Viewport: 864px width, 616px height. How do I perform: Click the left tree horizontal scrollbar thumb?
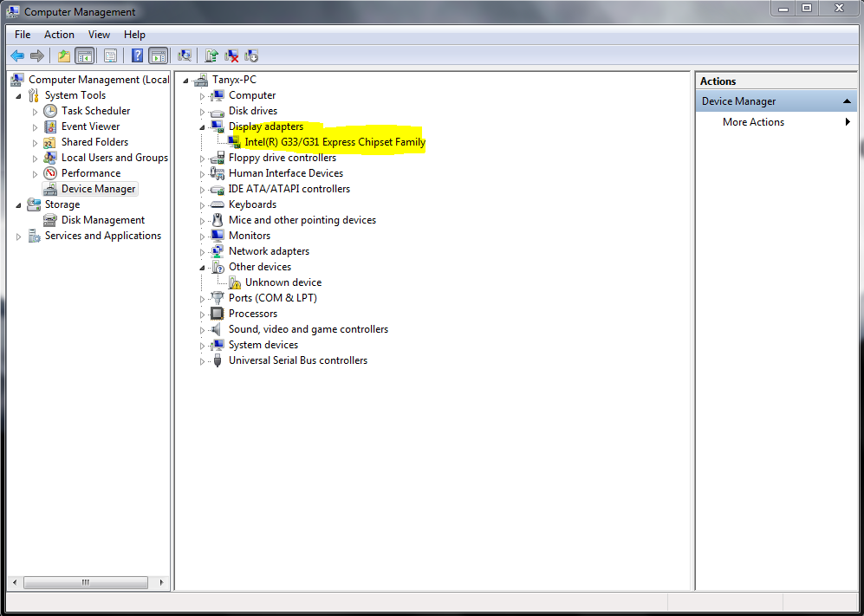86,582
